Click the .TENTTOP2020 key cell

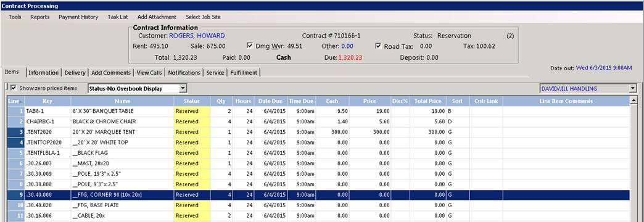click(x=47, y=142)
